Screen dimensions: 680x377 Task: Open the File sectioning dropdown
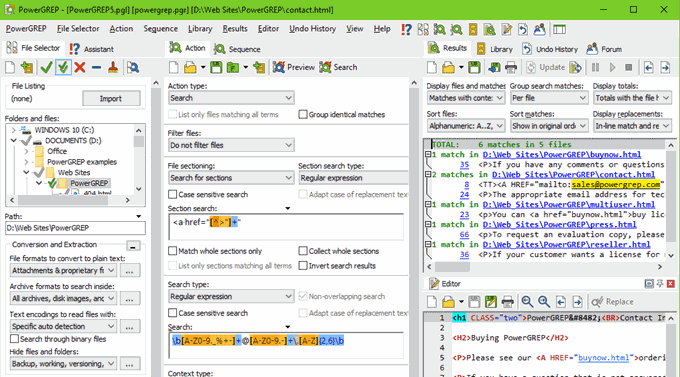(x=231, y=177)
